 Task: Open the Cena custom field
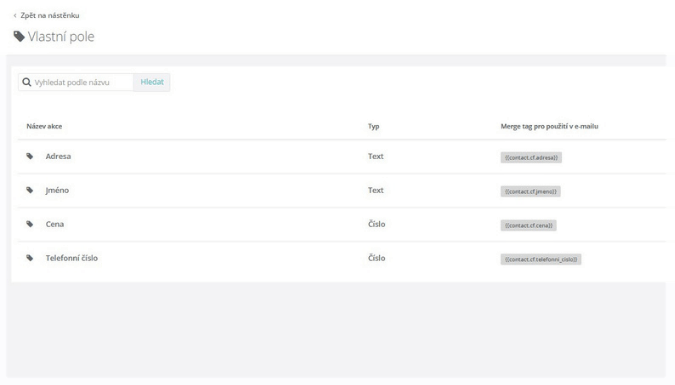pos(55,224)
